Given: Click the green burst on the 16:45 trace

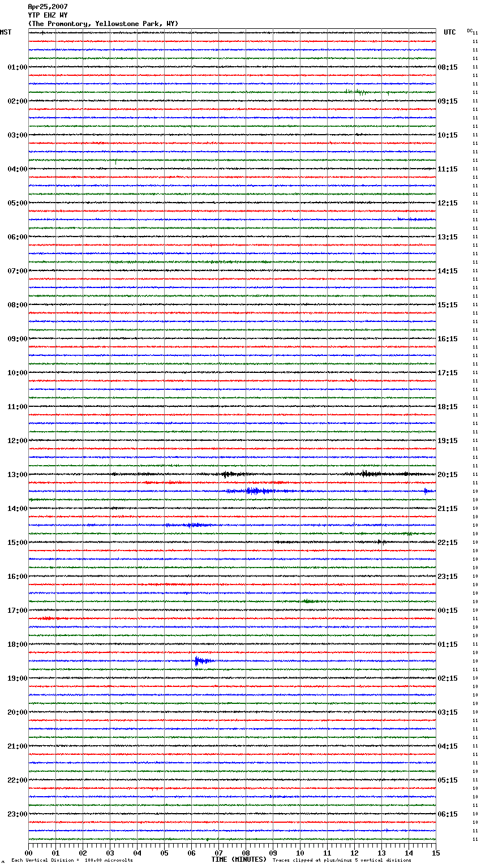Looking at the screenshot, I should point(309,601).
